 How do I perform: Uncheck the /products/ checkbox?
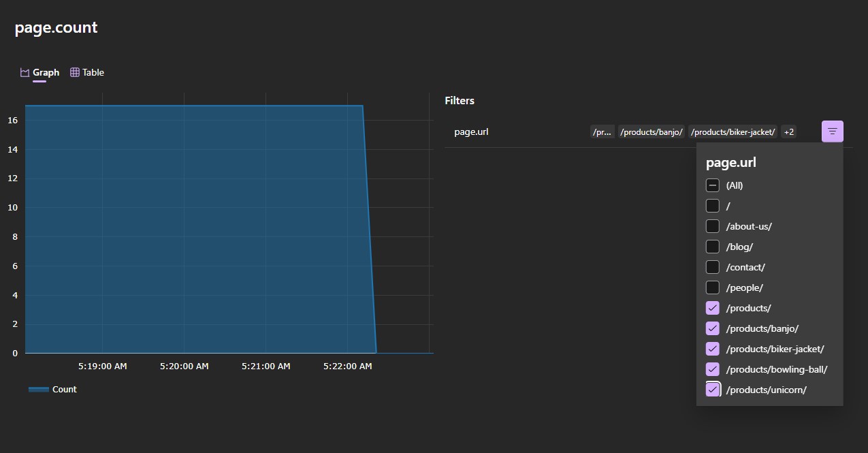pyautogui.click(x=712, y=308)
